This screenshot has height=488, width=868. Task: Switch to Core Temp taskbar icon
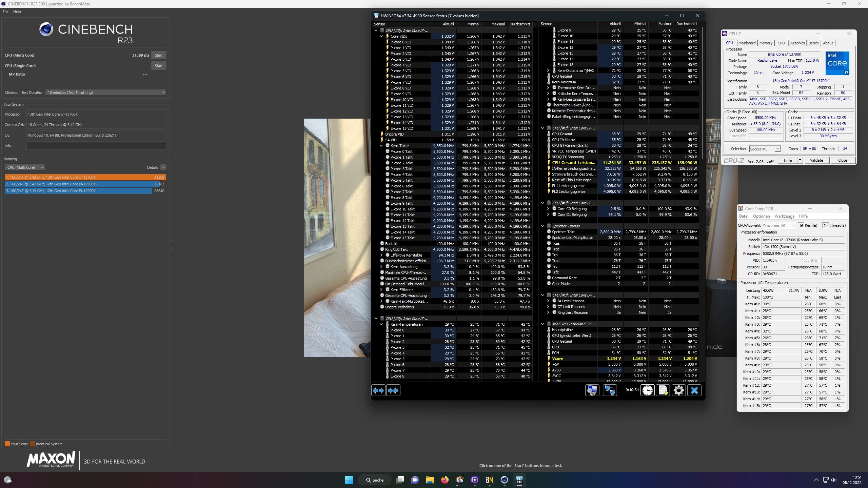[x=459, y=480]
